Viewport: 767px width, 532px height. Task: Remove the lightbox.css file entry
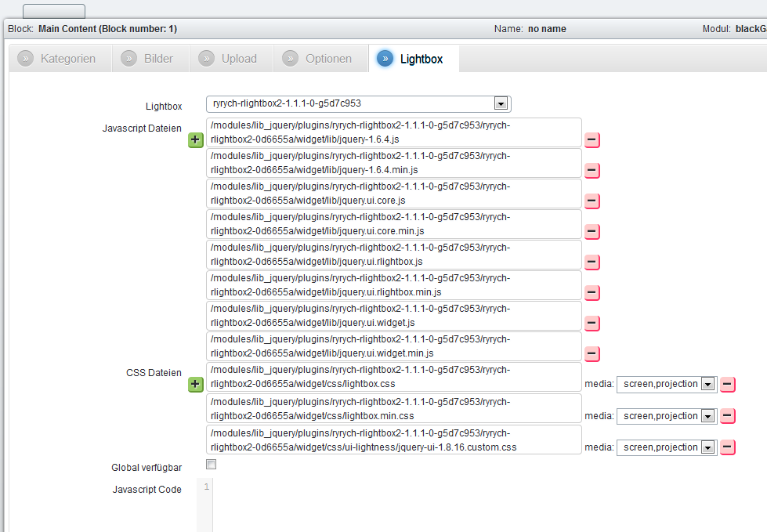(728, 385)
